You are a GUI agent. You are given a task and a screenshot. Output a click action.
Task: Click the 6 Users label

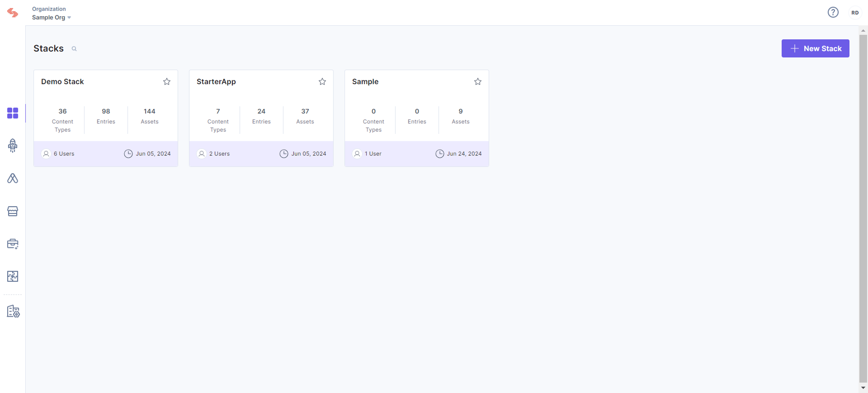tap(64, 154)
